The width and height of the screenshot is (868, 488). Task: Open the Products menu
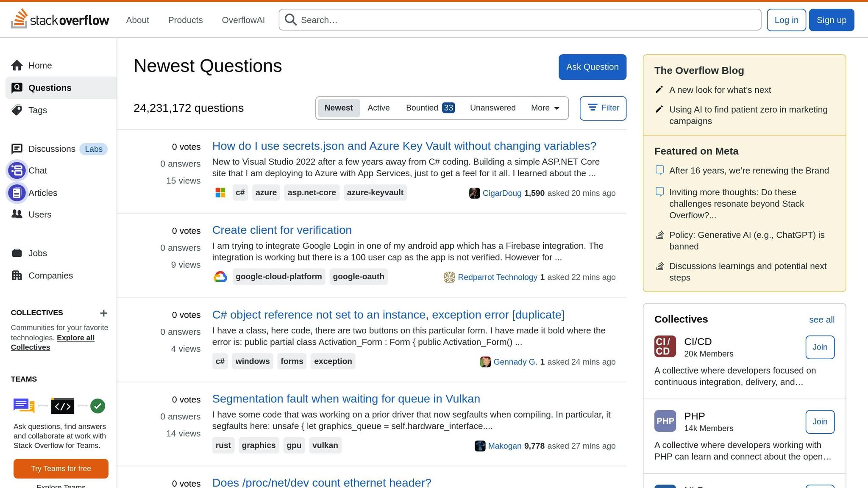(x=185, y=20)
